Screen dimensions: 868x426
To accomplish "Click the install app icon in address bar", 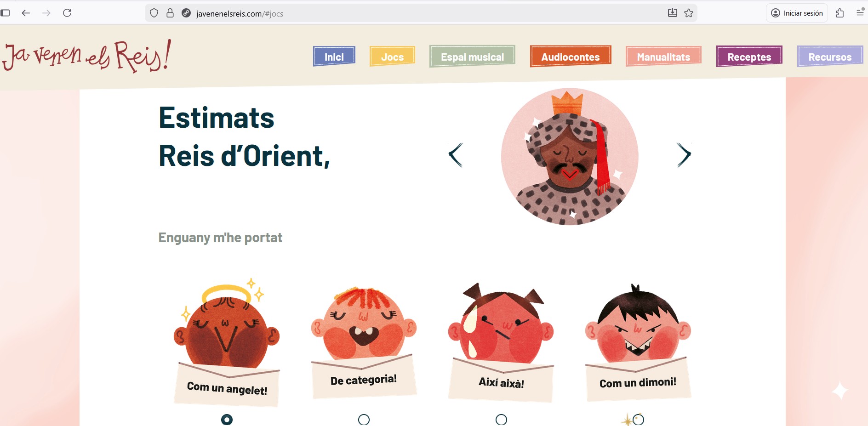I will point(673,13).
